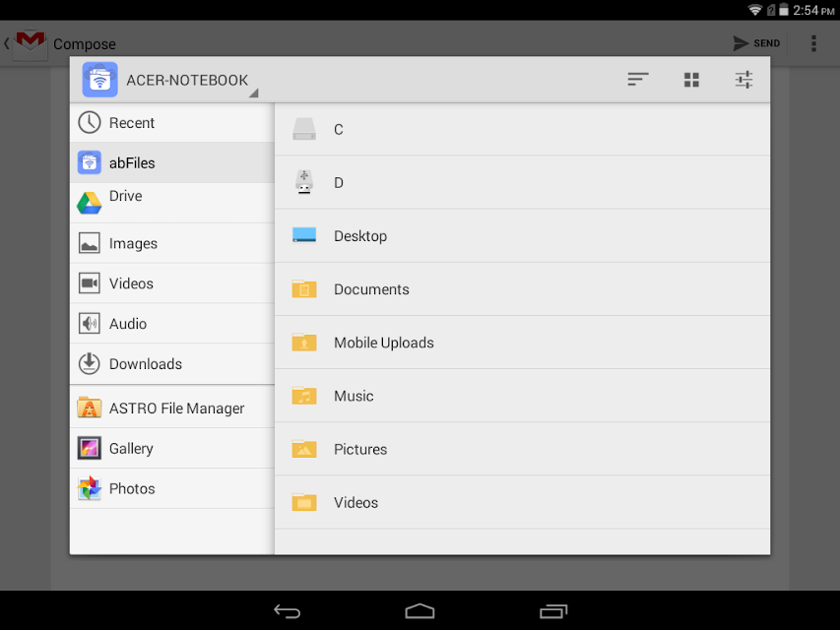Open the D USB drive icon

click(x=304, y=181)
